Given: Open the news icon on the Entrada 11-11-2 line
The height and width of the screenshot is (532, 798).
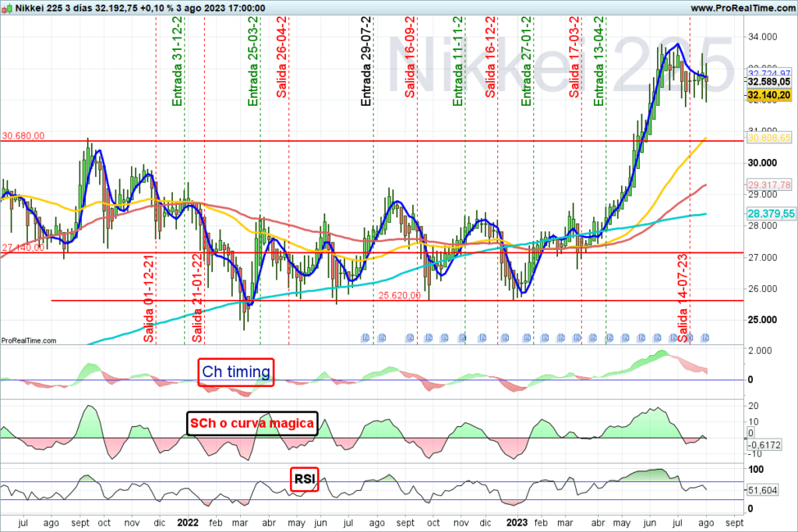Looking at the screenshot, I should [462, 338].
